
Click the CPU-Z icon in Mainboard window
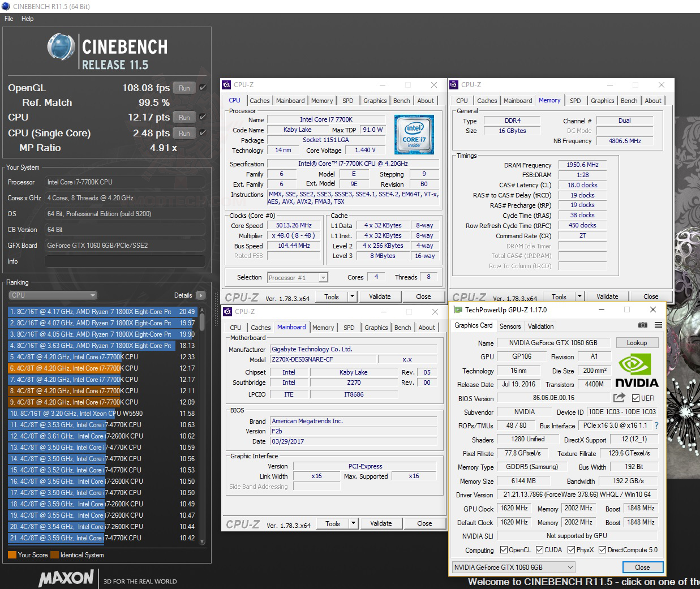227,312
